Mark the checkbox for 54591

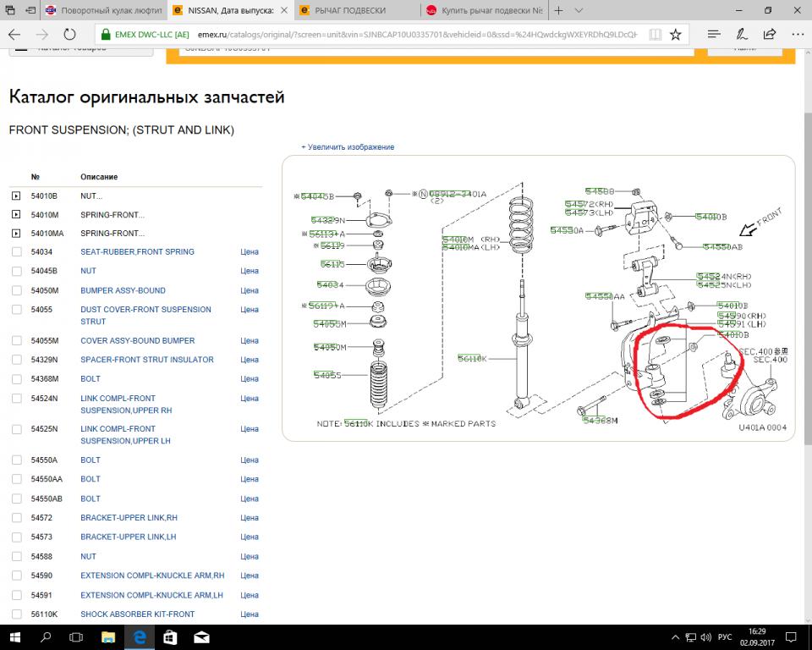17,595
